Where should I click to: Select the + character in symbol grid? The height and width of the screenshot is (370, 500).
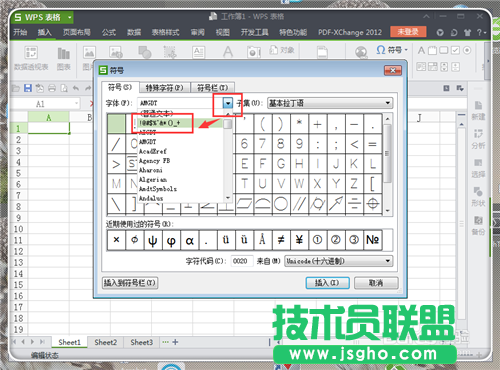[317, 124]
